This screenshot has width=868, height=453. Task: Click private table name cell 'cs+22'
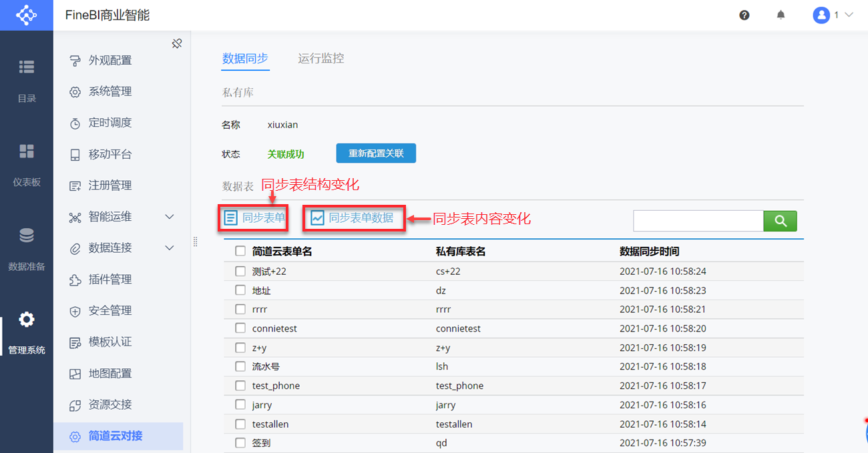coord(448,272)
